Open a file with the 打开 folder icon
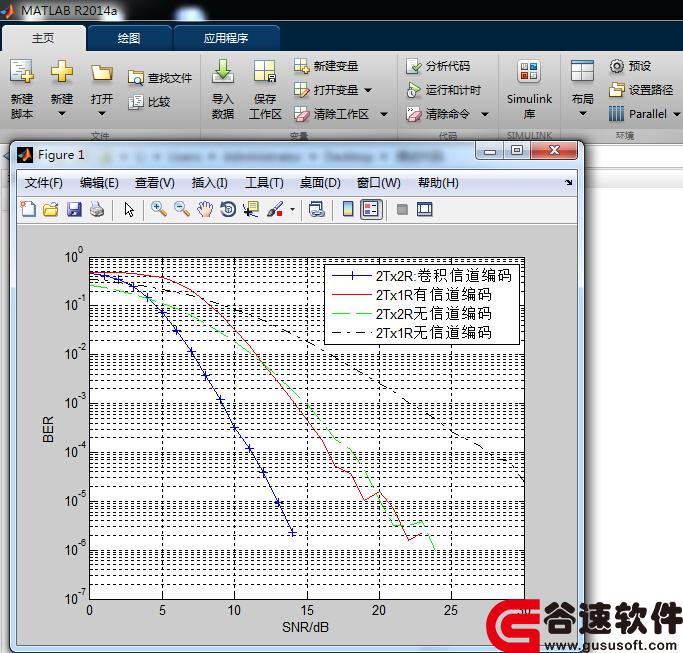 (x=102, y=73)
